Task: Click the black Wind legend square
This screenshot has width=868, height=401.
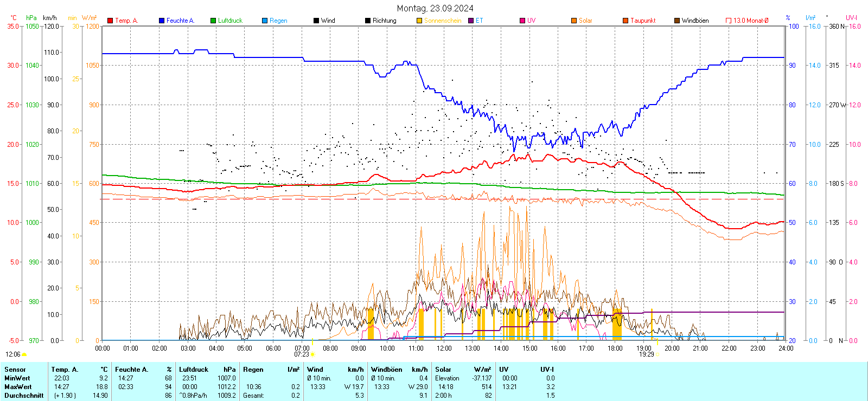Action: [316, 21]
